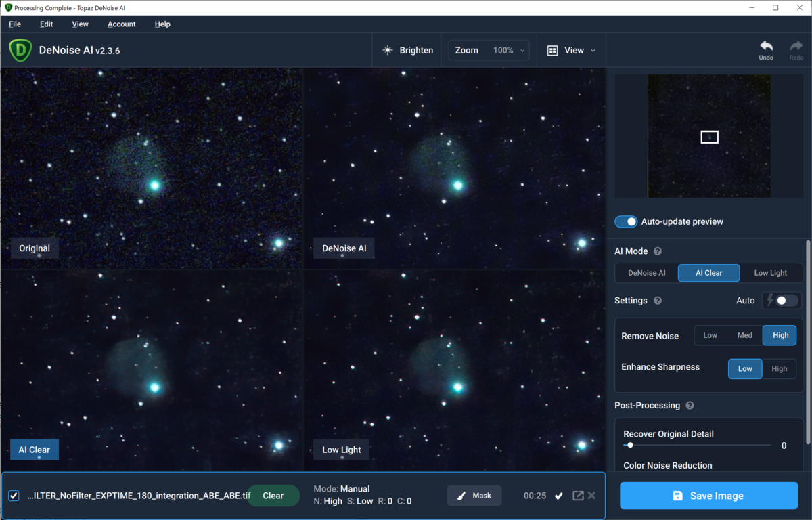Set Enhance Sharpness to Low
Viewport: 812px width, 520px height.
pos(745,369)
